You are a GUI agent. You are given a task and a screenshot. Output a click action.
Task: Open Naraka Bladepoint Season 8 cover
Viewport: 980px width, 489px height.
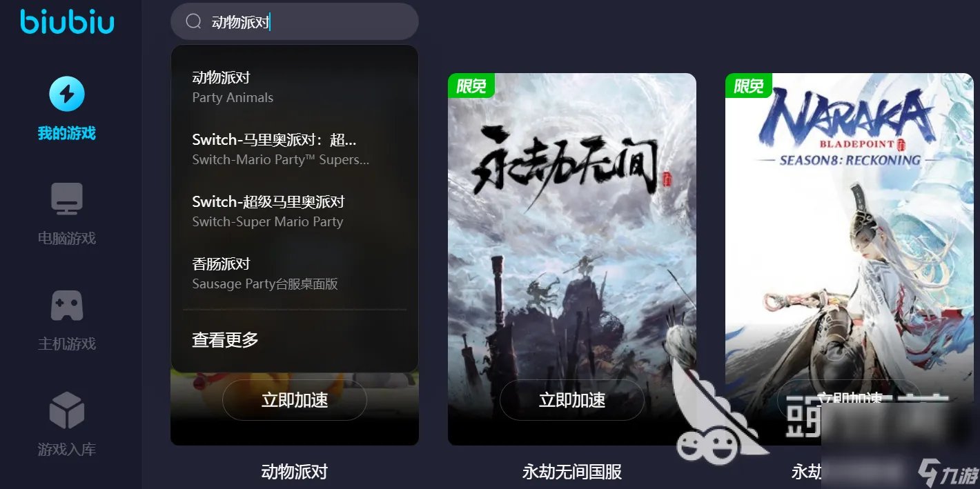click(x=849, y=259)
